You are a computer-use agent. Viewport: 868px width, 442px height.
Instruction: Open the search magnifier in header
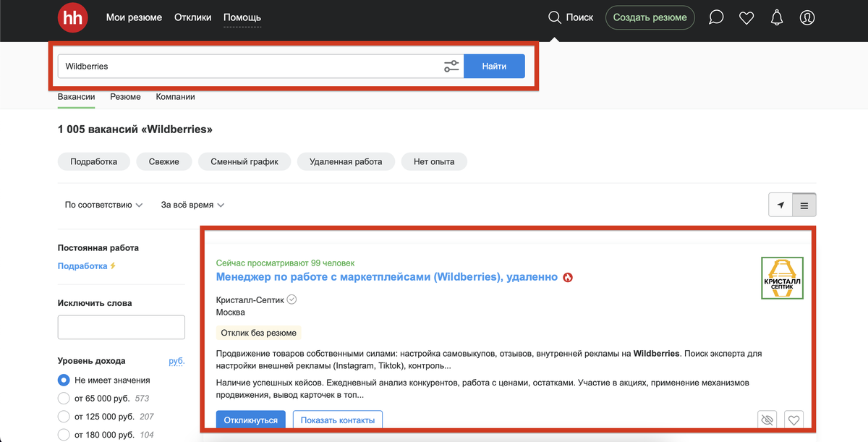(555, 17)
